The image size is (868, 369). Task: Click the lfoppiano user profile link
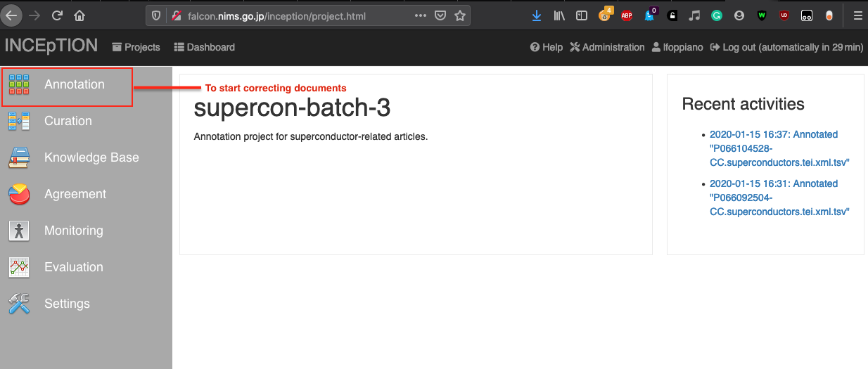coord(677,47)
